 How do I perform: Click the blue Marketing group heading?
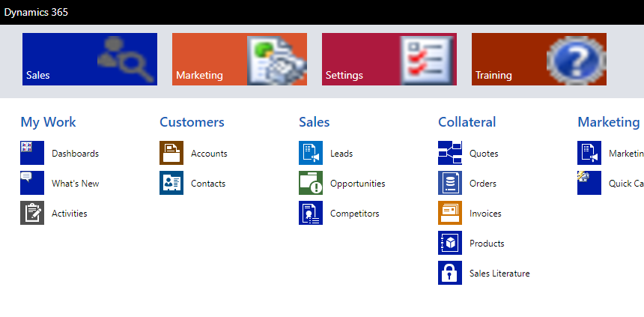[609, 122]
